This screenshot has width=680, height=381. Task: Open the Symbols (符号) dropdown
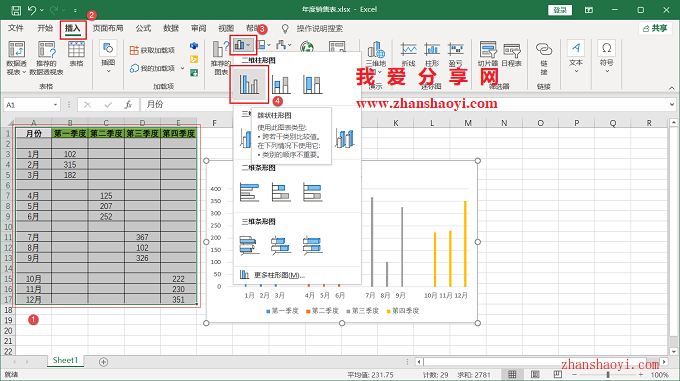coord(607,57)
